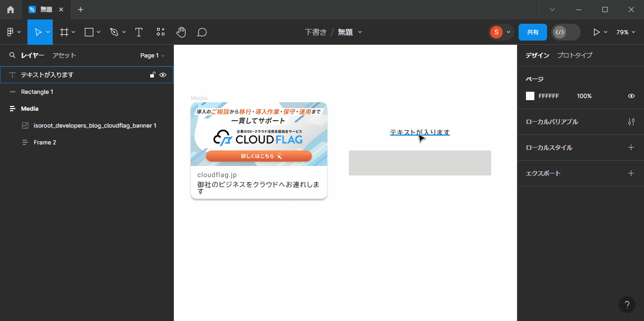Viewport: 644px width, 321px height.
Task: Open the Figma main menu icon
Action: pos(10,32)
